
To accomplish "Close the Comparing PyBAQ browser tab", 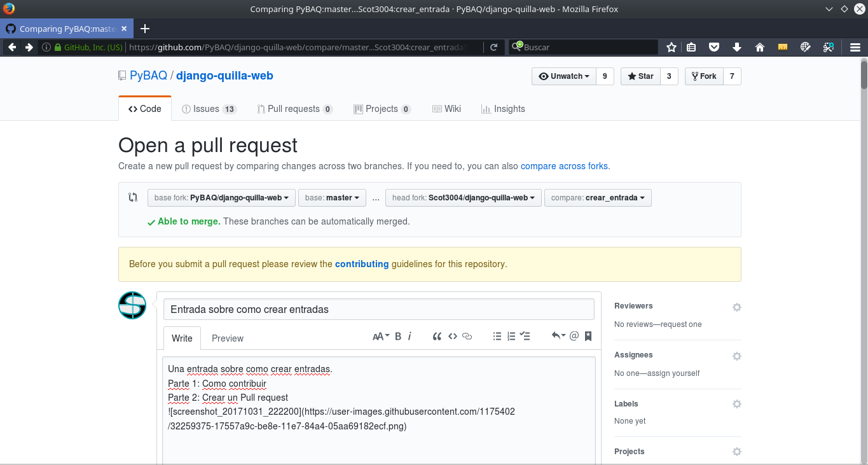I will [x=124, y=29].
